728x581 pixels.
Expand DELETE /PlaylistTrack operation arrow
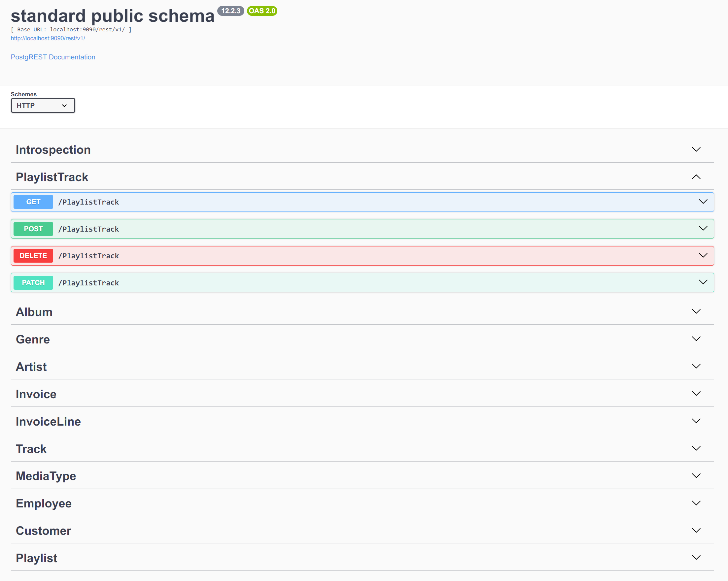pos(703,255)
